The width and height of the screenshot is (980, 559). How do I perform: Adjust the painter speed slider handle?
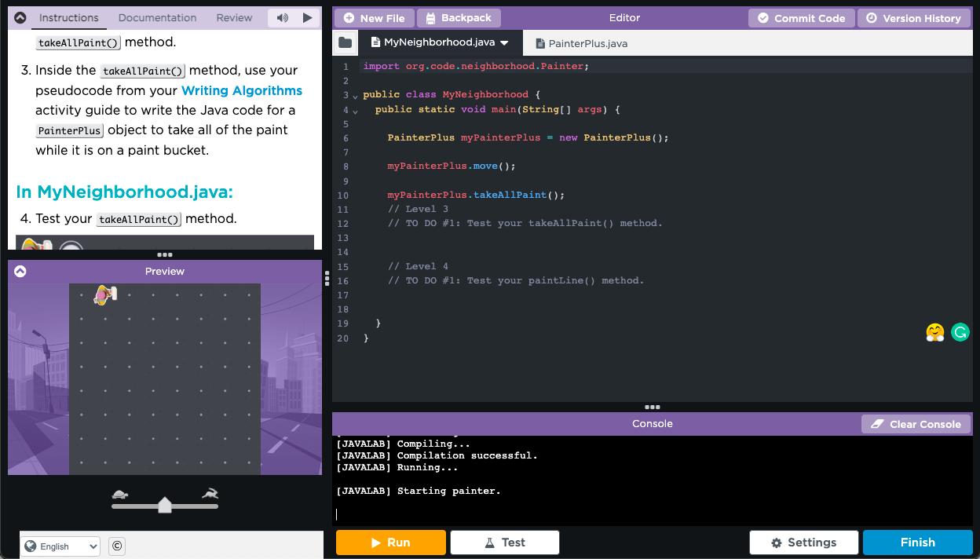point(165,505)
